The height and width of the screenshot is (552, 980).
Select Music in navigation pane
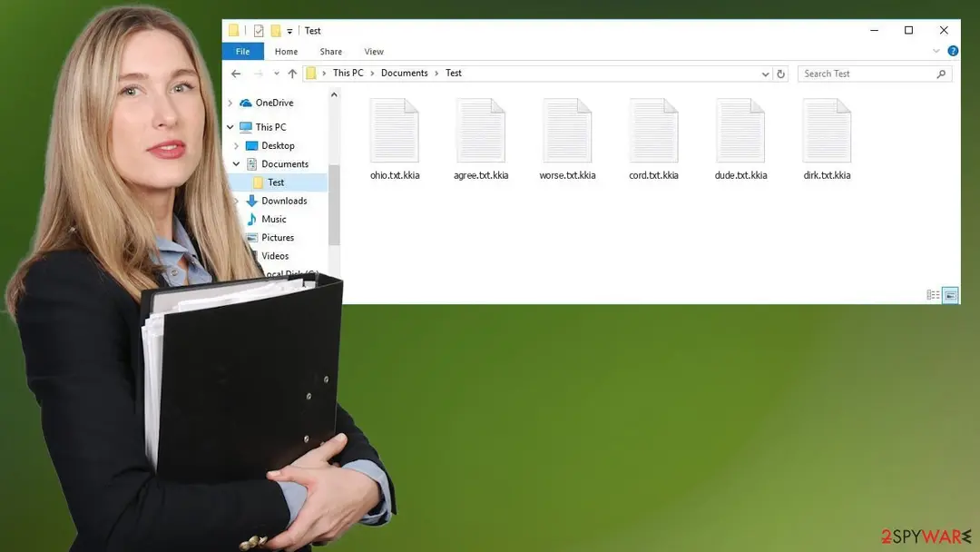[274, 219]
